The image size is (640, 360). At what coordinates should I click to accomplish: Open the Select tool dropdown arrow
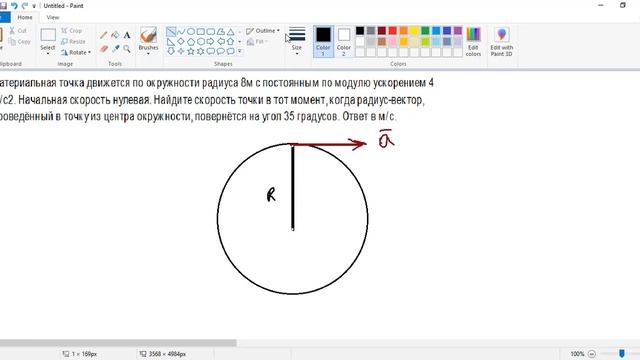tap(48, 54)
